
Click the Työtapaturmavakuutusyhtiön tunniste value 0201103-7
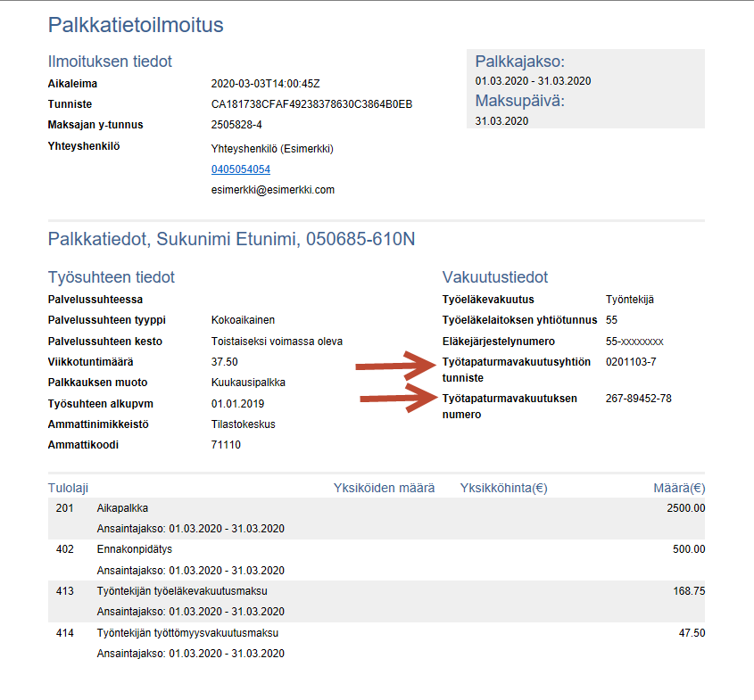[x=631, y=361]
